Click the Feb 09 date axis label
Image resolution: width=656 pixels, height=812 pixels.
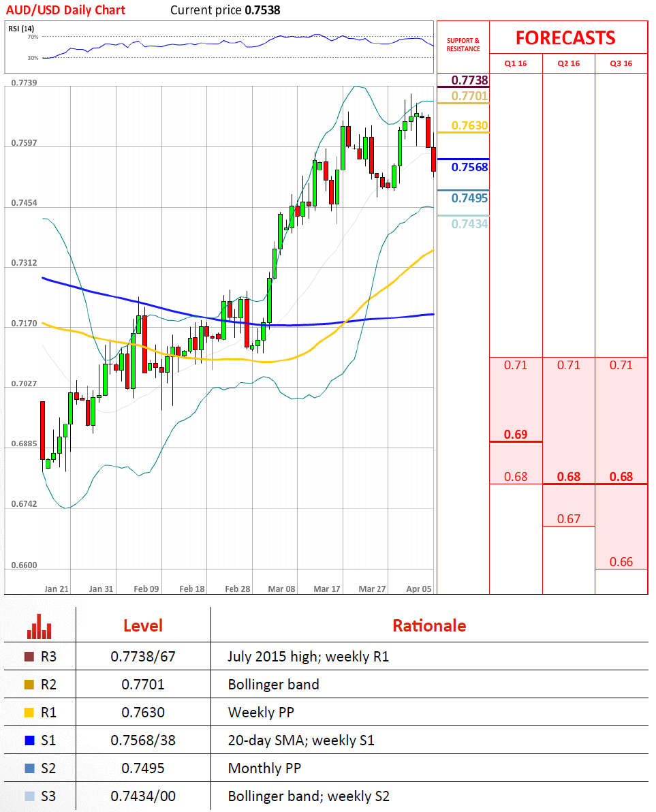tap(146, 589)
